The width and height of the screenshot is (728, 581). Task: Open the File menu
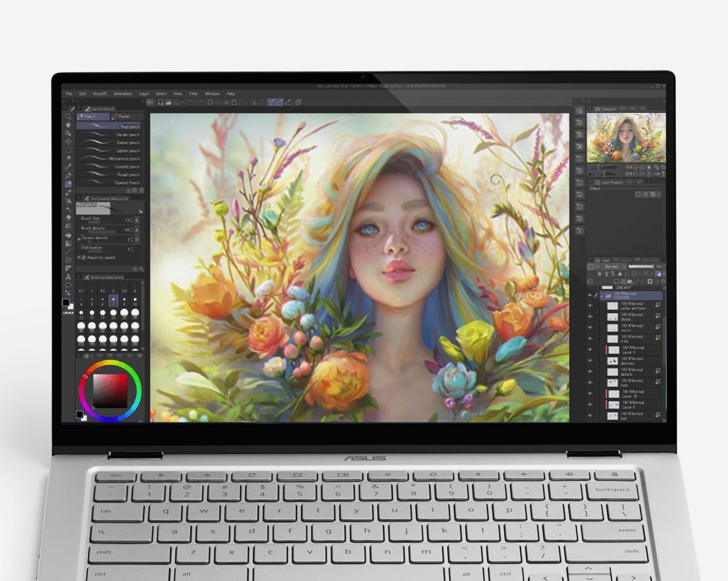pyautogui.click(x=69, y=93)
